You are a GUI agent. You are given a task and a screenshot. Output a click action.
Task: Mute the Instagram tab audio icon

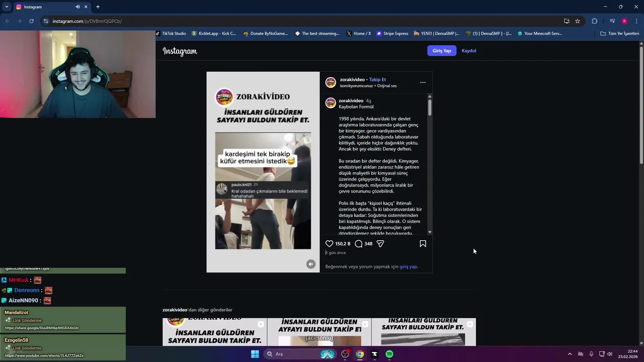pos(77,7)
